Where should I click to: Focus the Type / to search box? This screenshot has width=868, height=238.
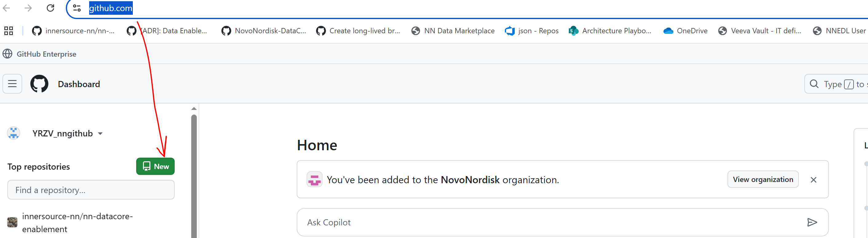[x=836, y=84]
